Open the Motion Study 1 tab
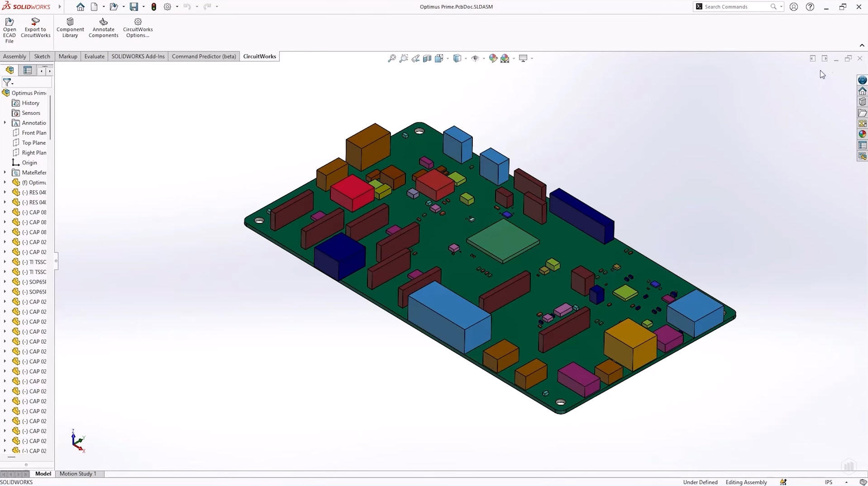This screenshot has height=486, width=868. click(x=78, y=474)
